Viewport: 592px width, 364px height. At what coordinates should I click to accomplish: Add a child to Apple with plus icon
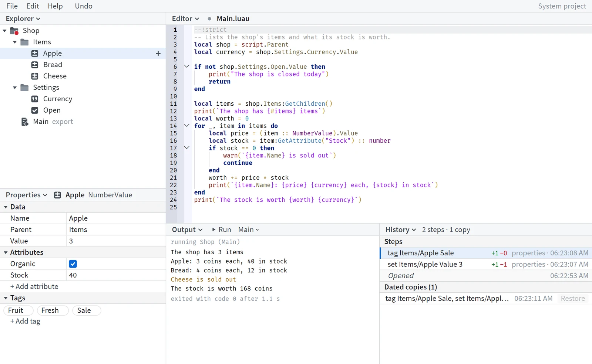coord(158,54)
